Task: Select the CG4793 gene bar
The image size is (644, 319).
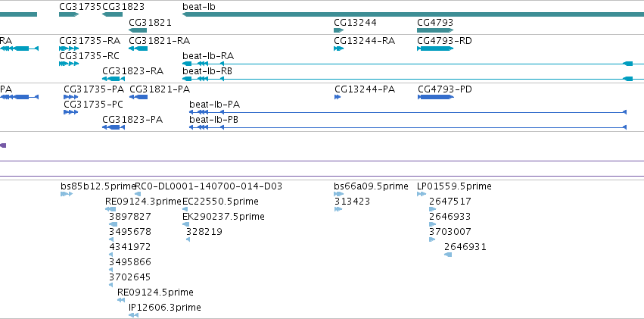Action: [x=435, y=30]
